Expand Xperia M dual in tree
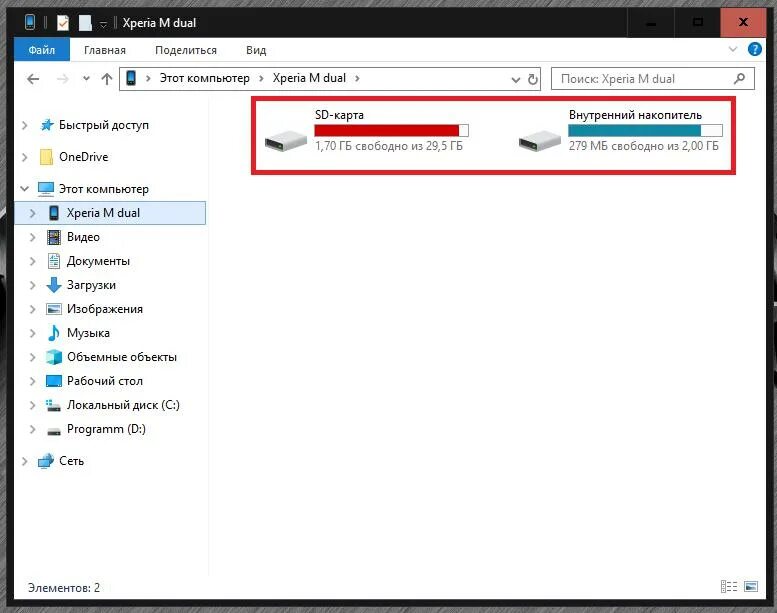This screenshot has height=613, width=777. tap(33, 213)
